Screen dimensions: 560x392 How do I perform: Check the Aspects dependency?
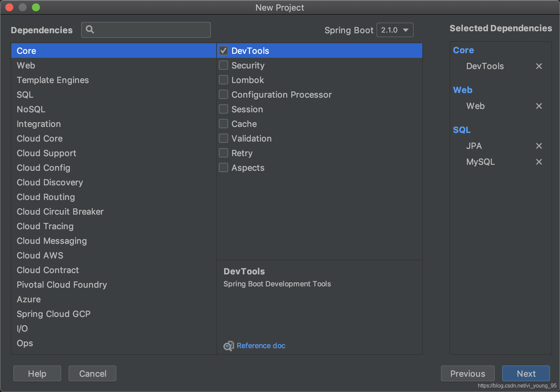(x=223, y=167)
